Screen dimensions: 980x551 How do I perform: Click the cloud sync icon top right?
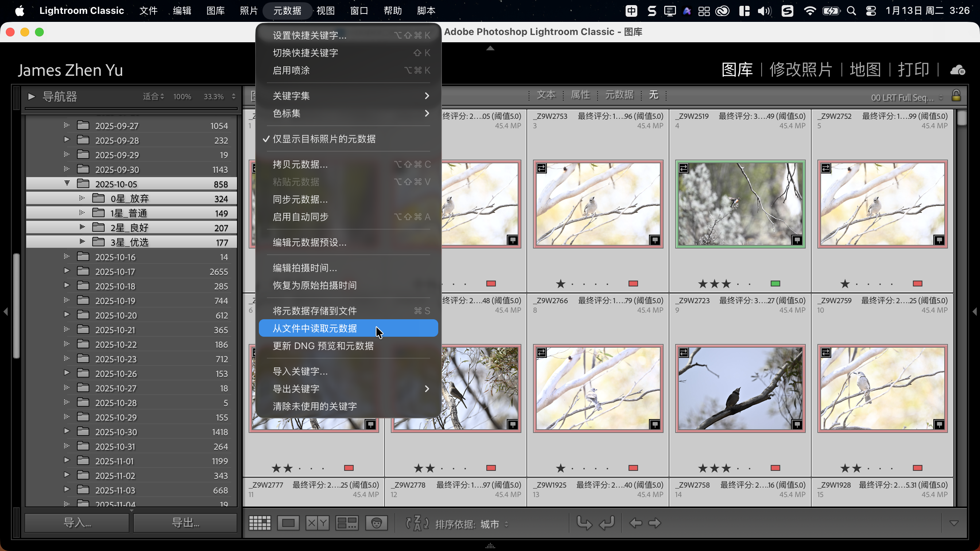958,70
